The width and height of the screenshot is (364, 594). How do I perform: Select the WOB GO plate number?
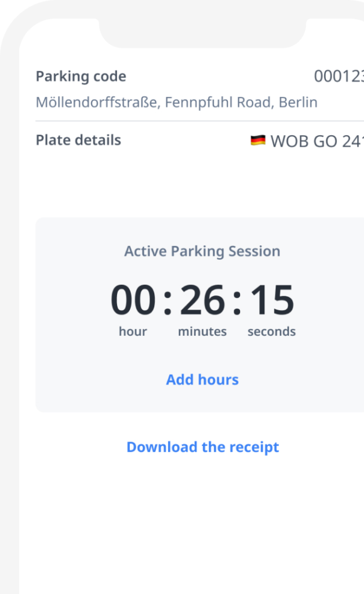pos(316,141)
